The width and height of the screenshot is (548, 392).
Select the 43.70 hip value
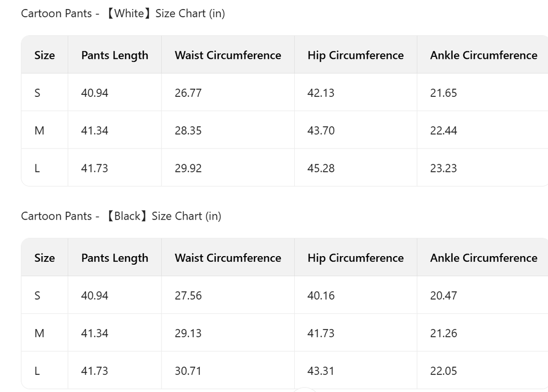[x=321, y=131]
